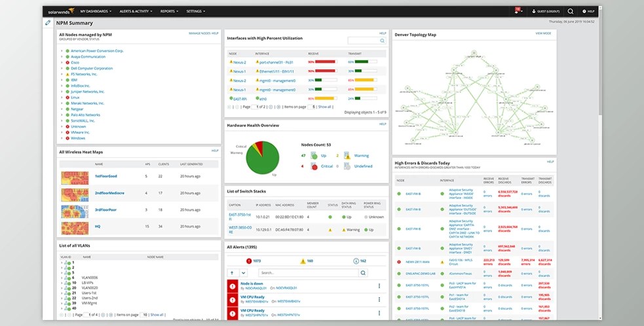
Task: Click page number field in VLANs pager
Action: (86, 315)
